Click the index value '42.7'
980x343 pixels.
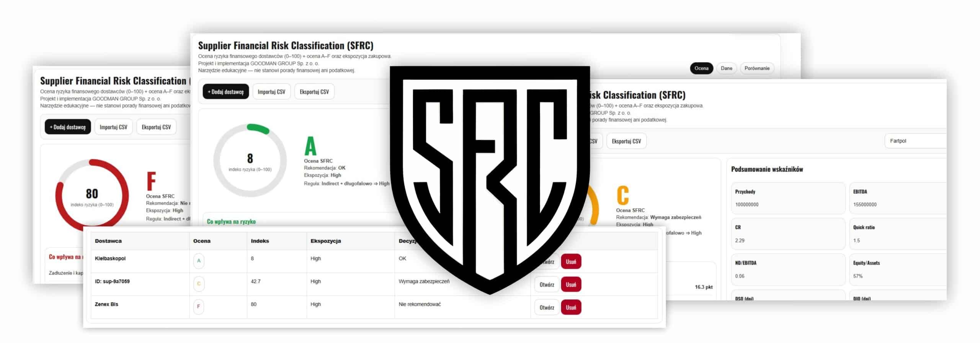(x=256, y=281)
